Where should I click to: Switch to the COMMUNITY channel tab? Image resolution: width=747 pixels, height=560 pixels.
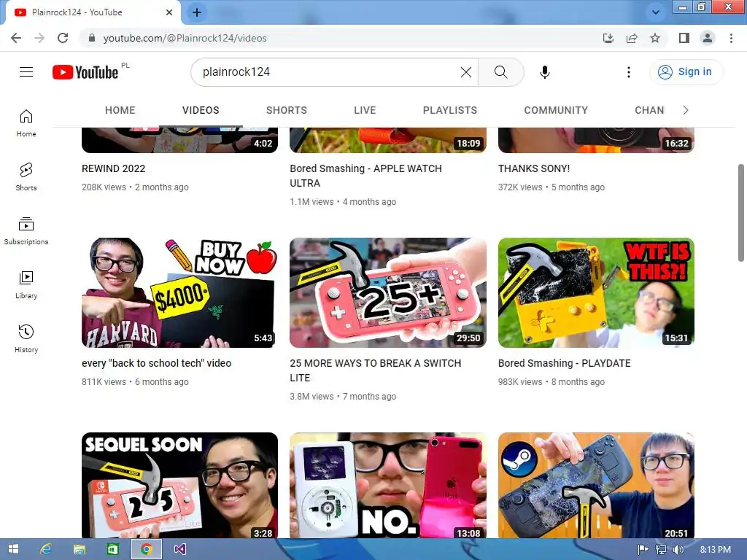point(556,110)
